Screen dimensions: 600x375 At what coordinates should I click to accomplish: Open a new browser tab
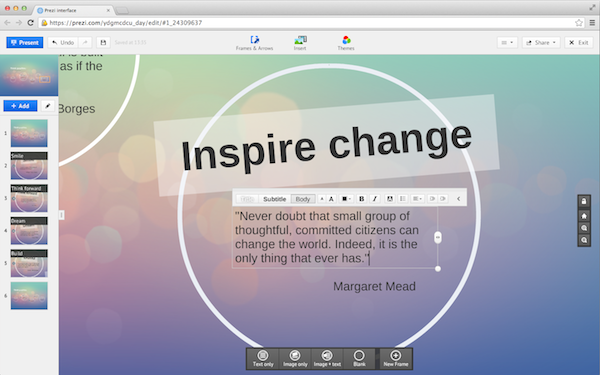[x=122, y=10]
